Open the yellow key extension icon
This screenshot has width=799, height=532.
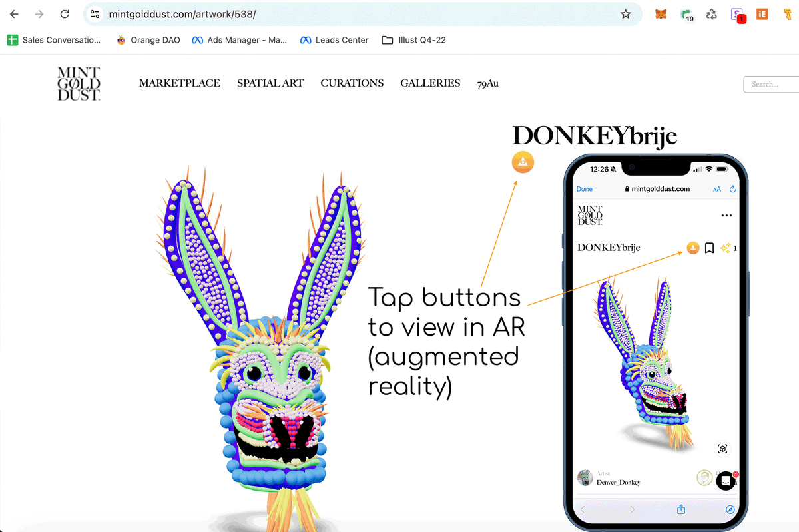[787, 14]
